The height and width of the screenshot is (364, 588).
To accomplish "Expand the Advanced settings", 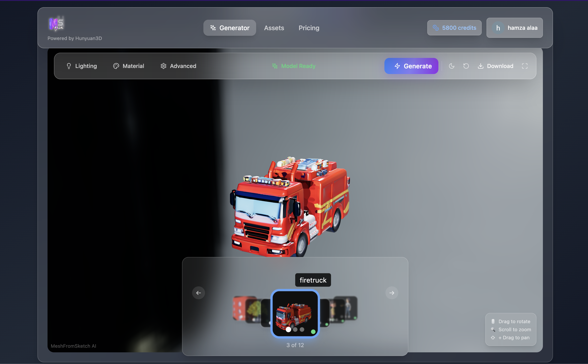I will [178, 66].
